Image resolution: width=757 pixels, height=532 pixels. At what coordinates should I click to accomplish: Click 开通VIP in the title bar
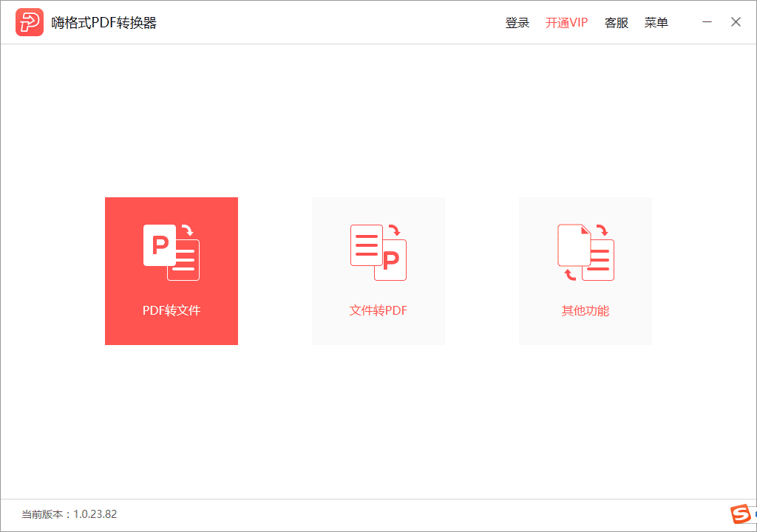point(567,23)
